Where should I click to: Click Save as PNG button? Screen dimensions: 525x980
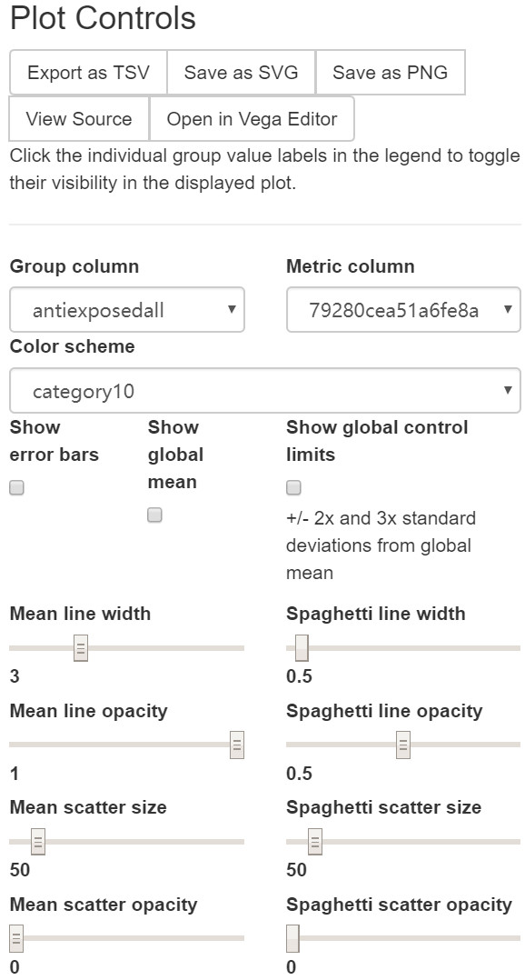click(391, 73)
